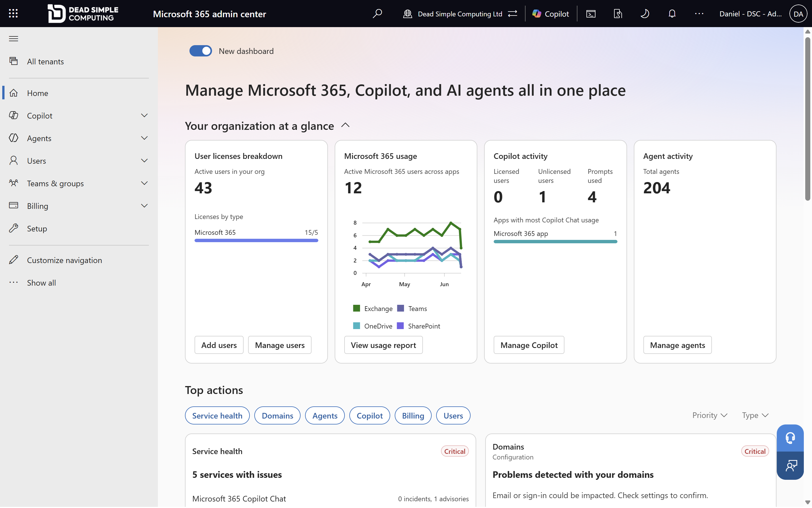Viewport: 812px width, 508px height.
Task: Click the Critical badge on Domains card
Action: [x=754, y=451]
